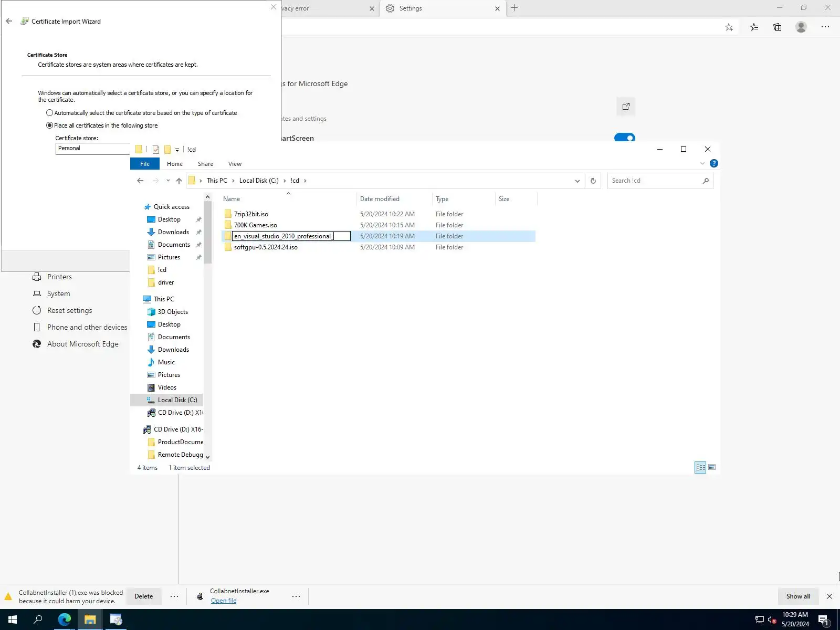Expand chevron after Local Disk (C:) in address bar
The image size is (840, 630).
pyautogui.click(x=285, y=181)
